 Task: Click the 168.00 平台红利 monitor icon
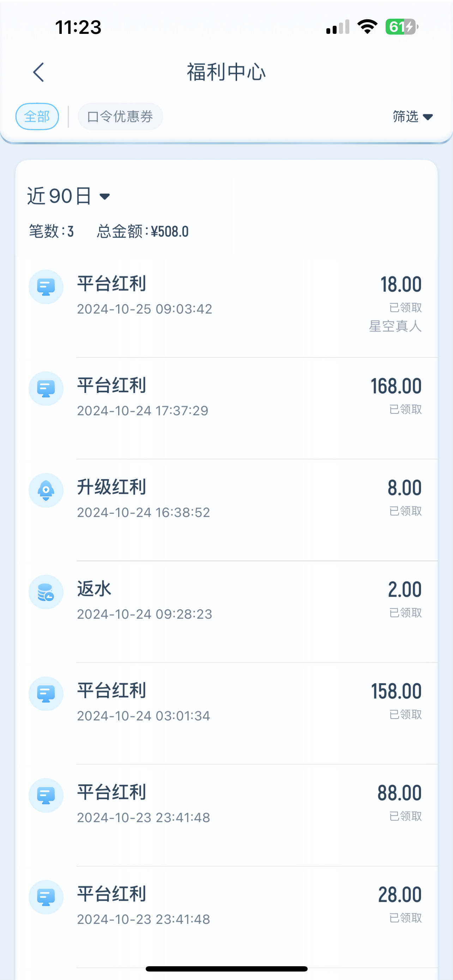[x=46, y=388]
